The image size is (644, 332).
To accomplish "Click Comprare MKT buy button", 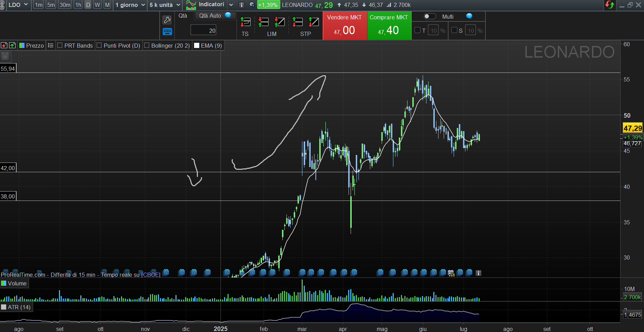I will click(x=389, y=26).
